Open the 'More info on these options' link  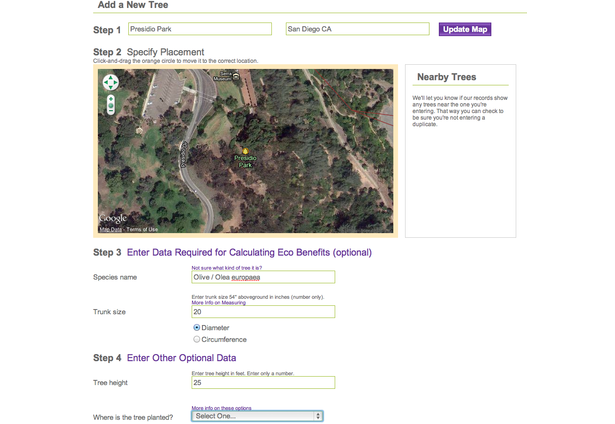[x=222, y=408]
